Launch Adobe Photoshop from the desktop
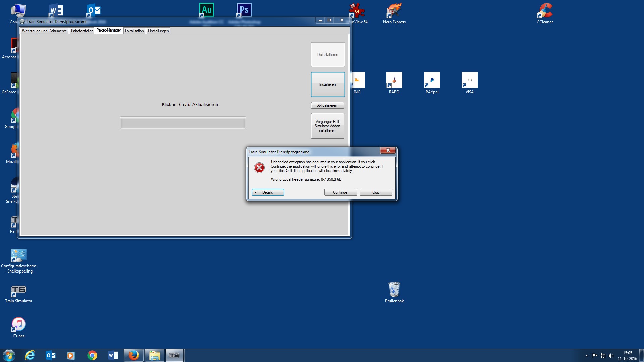Viewport: 644px width, 362px height. (244, 10)
